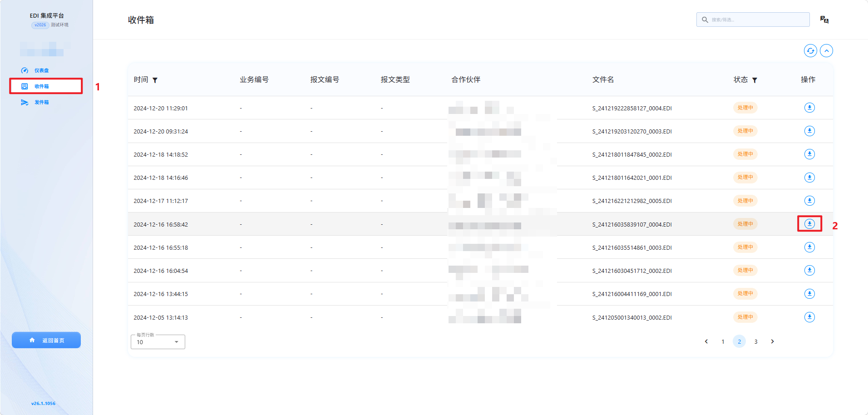Download file S_241216004411169_0001.EDI
Screen dimensions: 868x415
coord(809,294)
